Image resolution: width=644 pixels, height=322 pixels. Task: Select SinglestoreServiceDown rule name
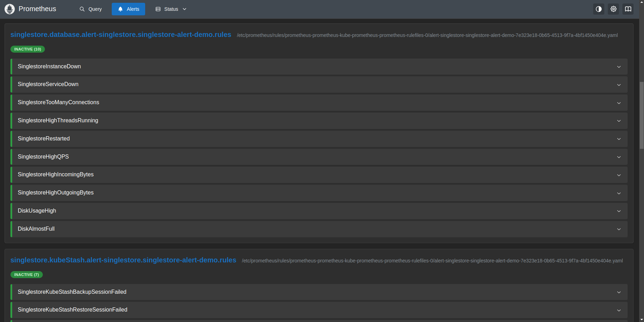tap(48, 84)
